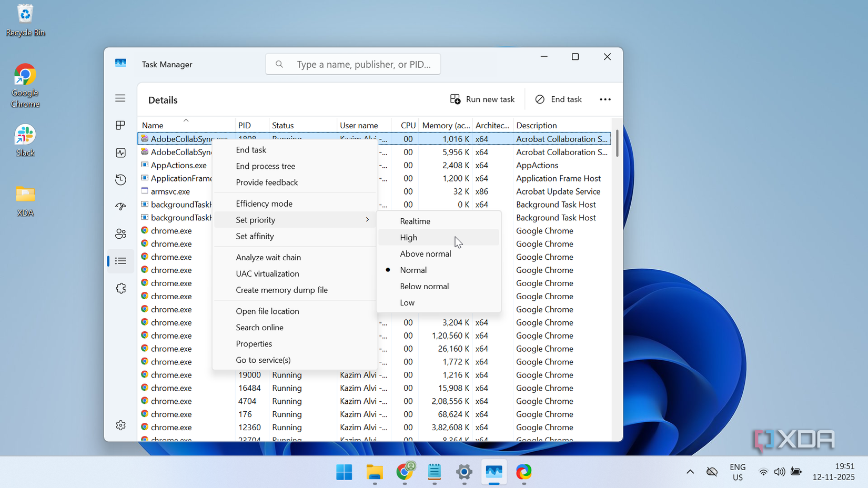The image size is (868, 488).
Task: Select the Startup apps view
Action: (120, 206)
